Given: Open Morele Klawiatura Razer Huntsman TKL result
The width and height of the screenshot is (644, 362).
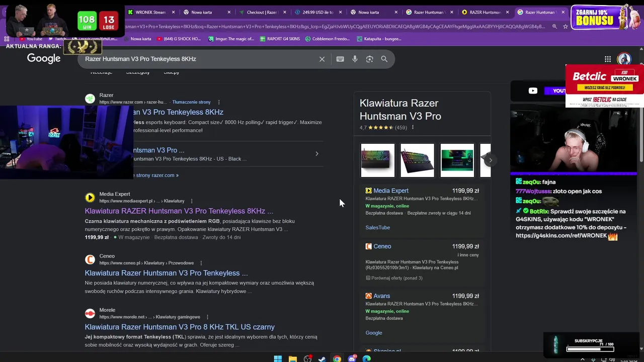Looking at the screenshot, I should pos(180,327).
